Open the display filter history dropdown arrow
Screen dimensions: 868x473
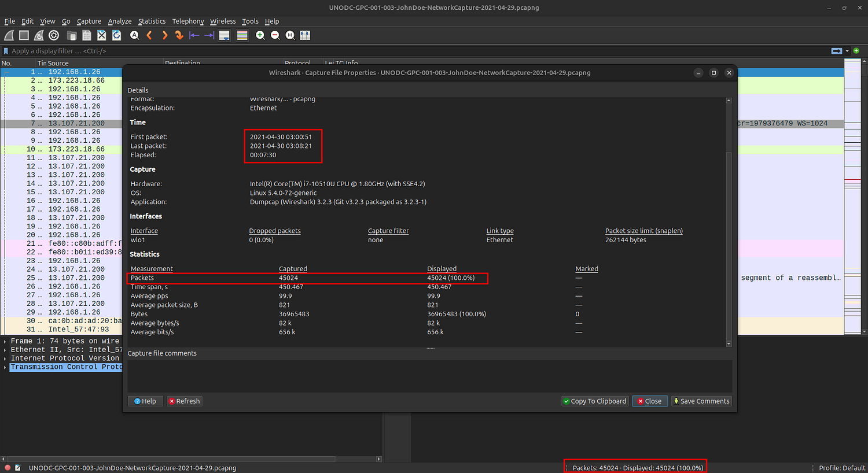847,51
